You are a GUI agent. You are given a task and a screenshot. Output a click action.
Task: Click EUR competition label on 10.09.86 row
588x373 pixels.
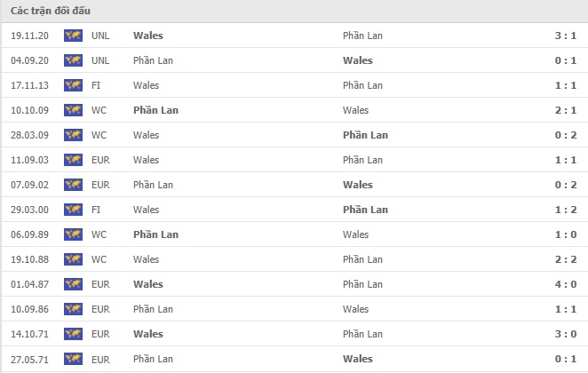pos(100,309)
